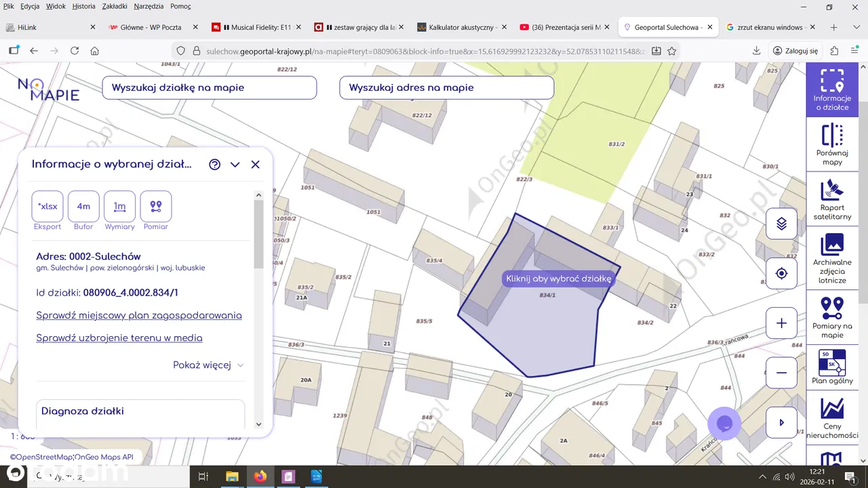Select Pomiary na mapie tool
The width and height of the screenshot is (868, 488).
coord(831,317)
